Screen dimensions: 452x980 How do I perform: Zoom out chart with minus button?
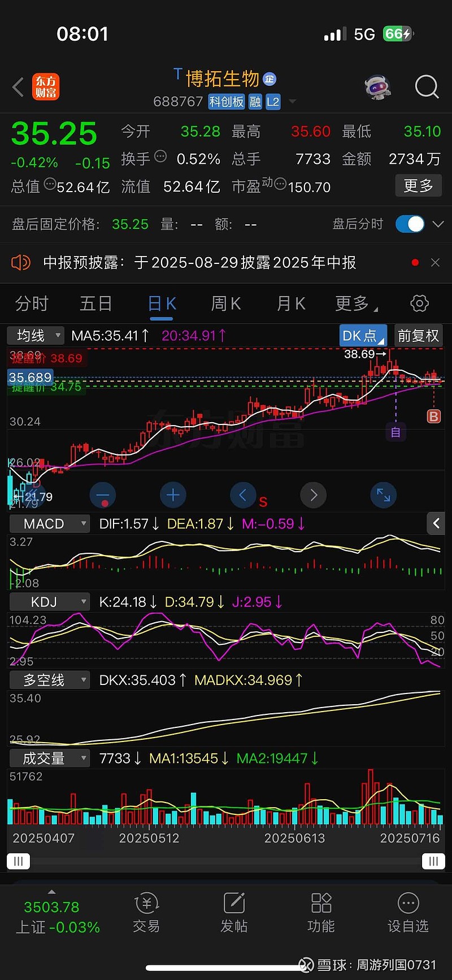103,496
